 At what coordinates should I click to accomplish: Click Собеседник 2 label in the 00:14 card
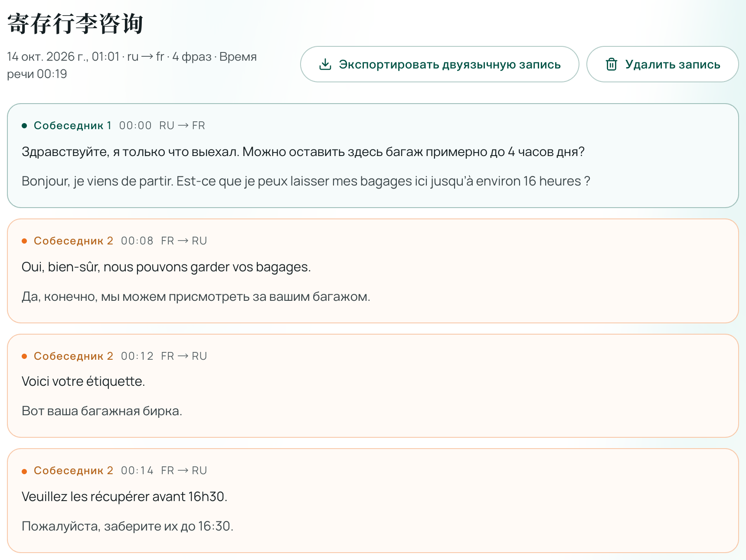tap(73, 471)
